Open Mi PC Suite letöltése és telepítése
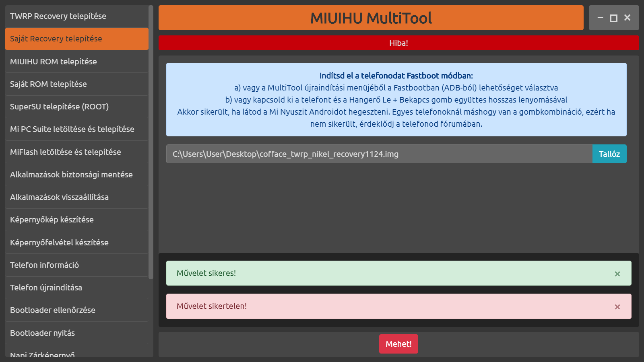 click(x=77, y=129)
